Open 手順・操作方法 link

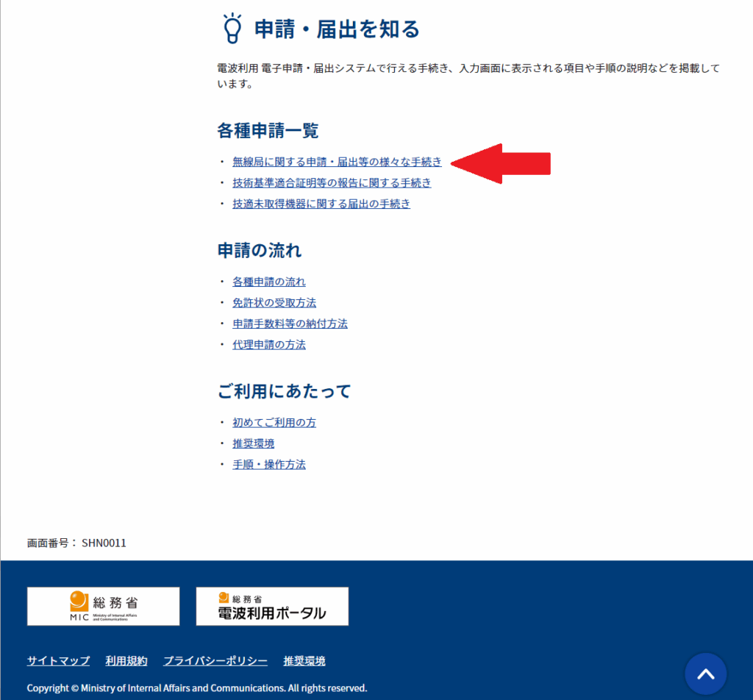(x=269, y=464)
